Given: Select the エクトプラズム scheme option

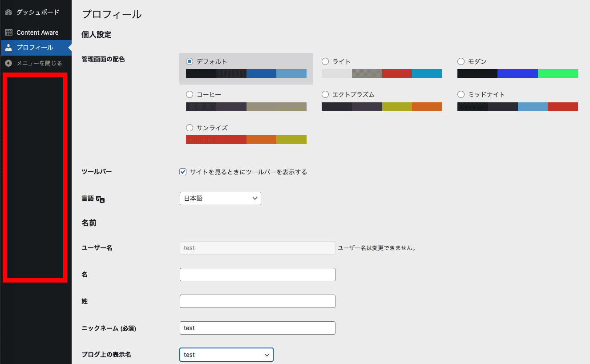Looking at the screenshot, I should pos(325,94).
